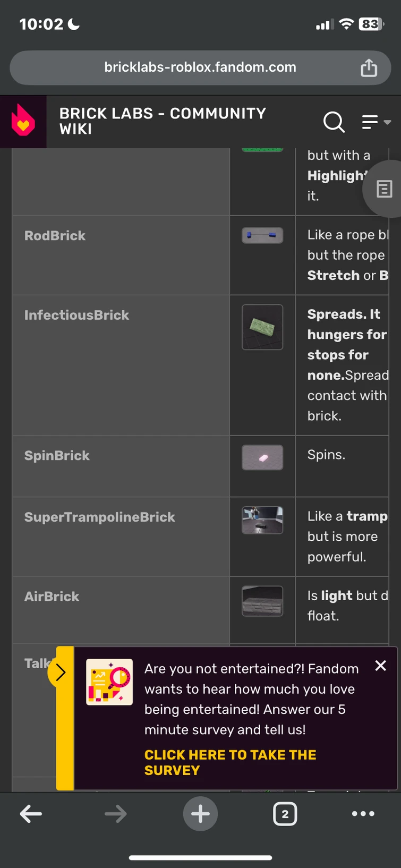Go back using browser back arrow

coord(31,813)
